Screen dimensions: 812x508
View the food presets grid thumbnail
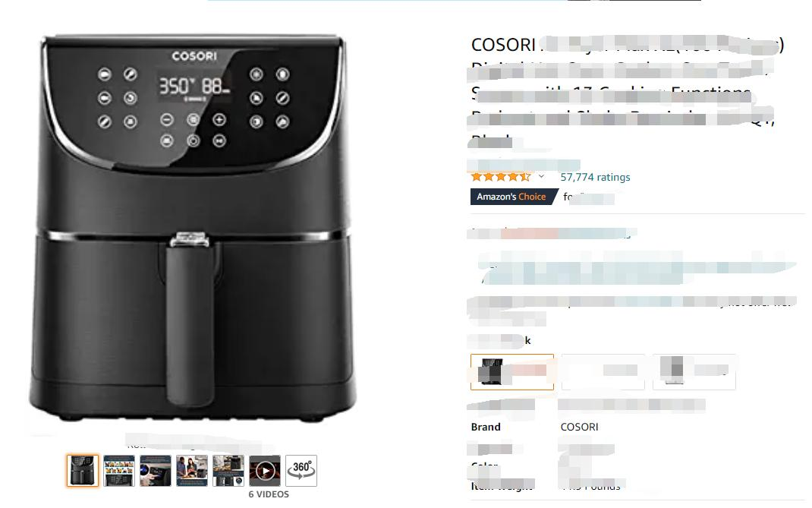(119, 471)
